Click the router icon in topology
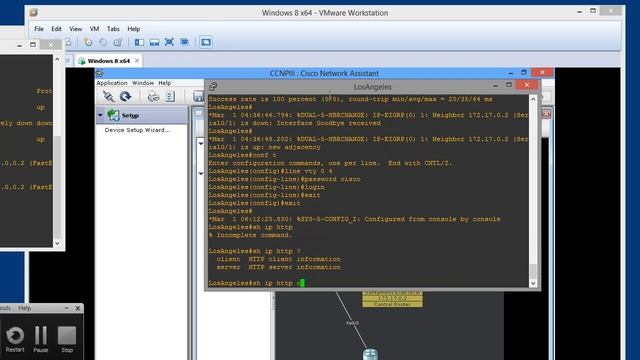This screenshot has height=360, width=640. pyautogui.click(x=370, y=354)
